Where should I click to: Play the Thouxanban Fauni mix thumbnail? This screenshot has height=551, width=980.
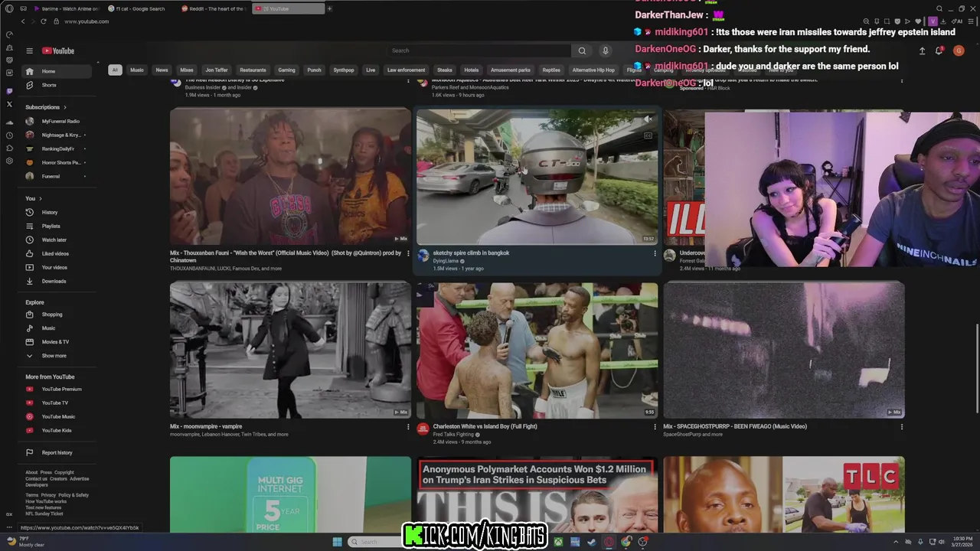pos(290,176)
